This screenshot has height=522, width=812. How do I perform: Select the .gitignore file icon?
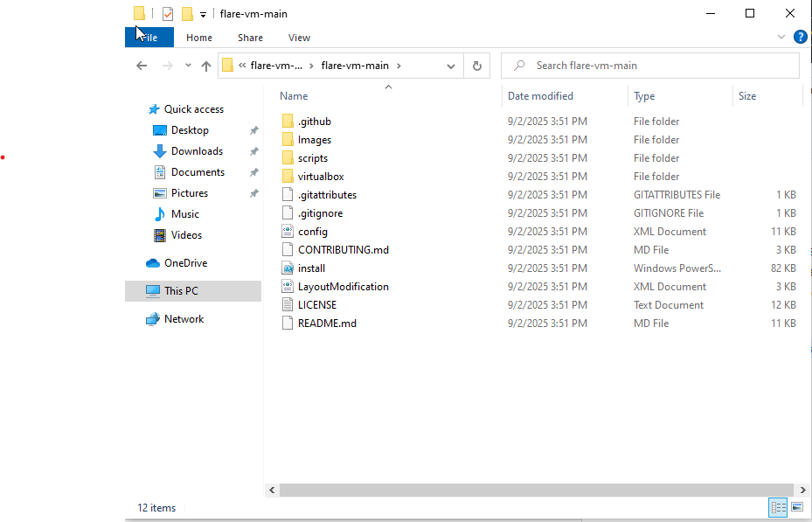tap(288, 213)
